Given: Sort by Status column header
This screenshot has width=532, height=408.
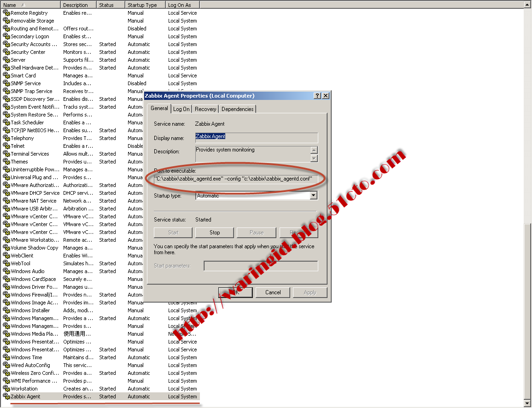Looking at the screenshot, I should click(x=110, y=5).
